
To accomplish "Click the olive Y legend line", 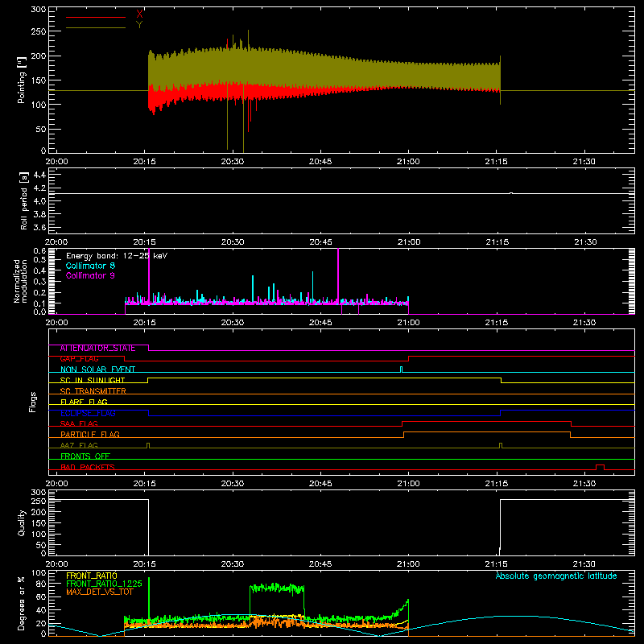I will pos(96,27).
